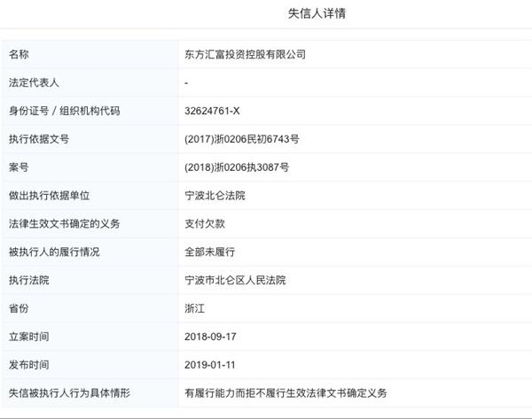This screenshot has width=532, height=419.
Task: Select case number (2018)浙0206执3087号
Action: (x=237, y=167)
